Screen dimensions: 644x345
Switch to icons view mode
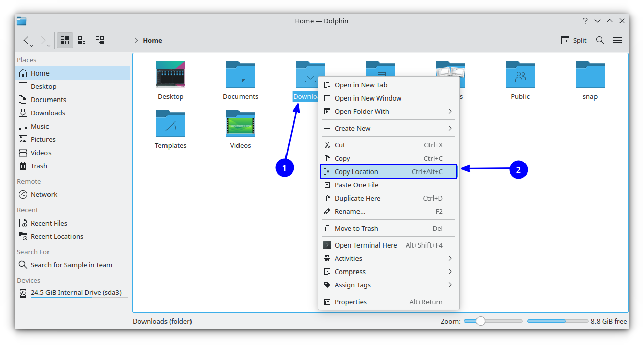point(64,40)
